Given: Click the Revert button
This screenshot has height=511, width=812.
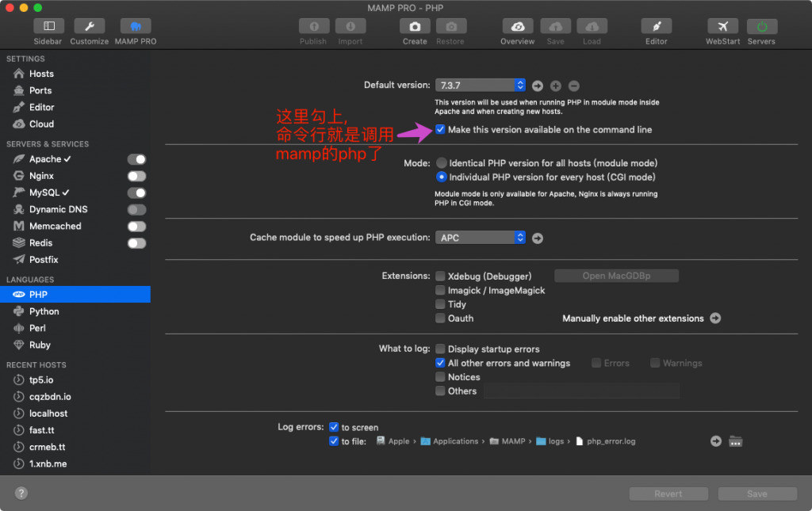Looking at the screenshot, I should 668,493.
